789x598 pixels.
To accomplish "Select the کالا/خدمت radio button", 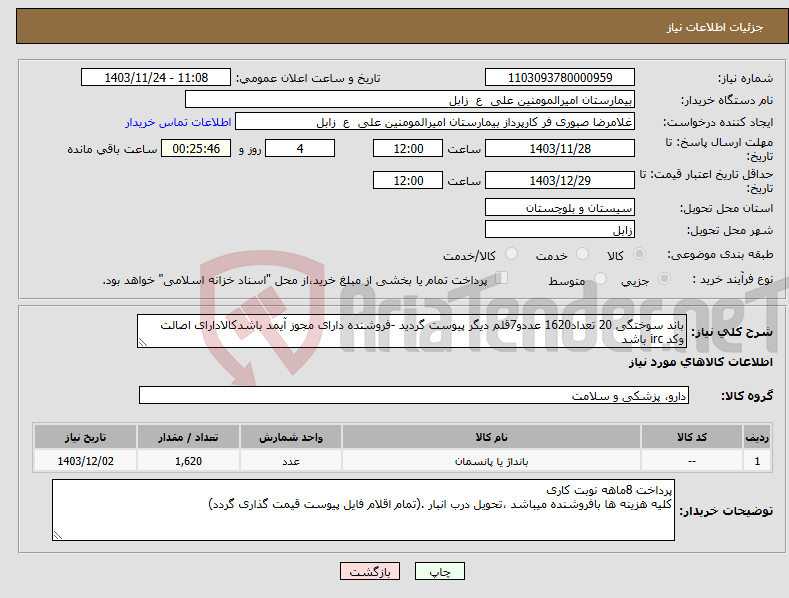I will (511, 254).
